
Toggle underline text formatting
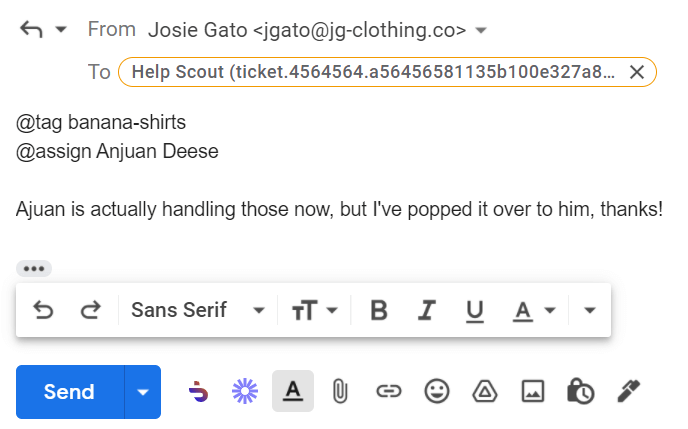point(475,311)
